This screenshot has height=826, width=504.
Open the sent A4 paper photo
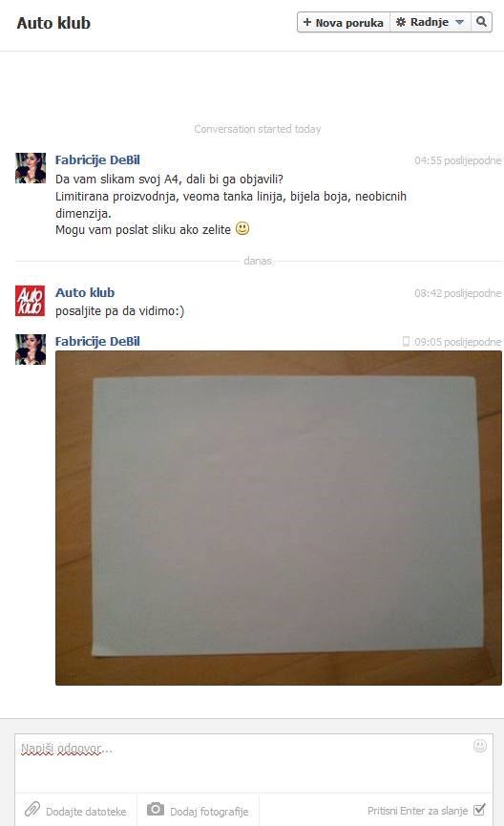coord(279,518)
